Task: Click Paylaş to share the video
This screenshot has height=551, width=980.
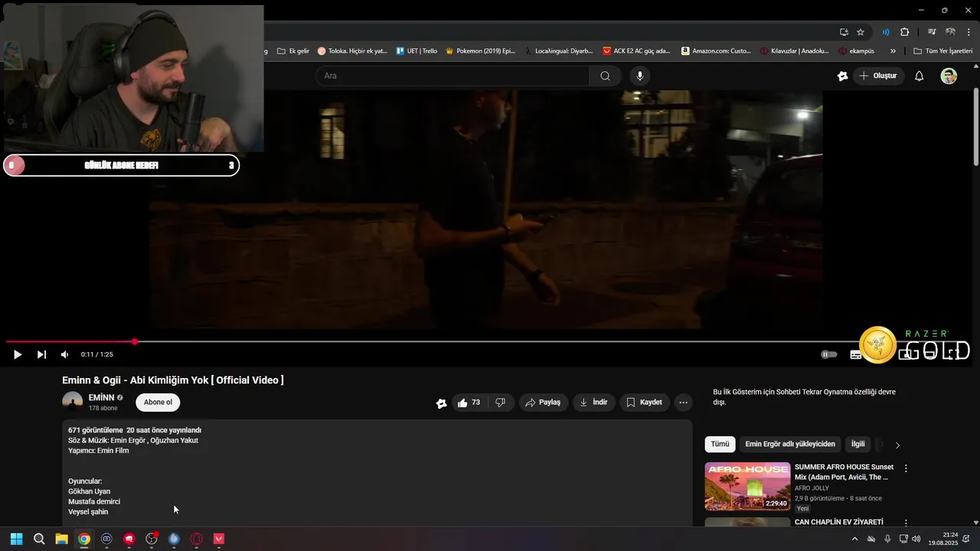Action: click(x=544, y=403)
